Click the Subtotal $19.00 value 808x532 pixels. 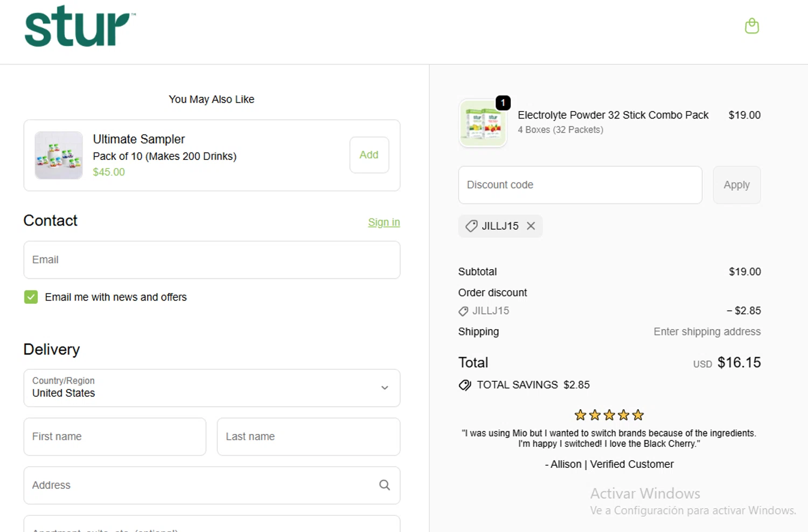[745, 272]
